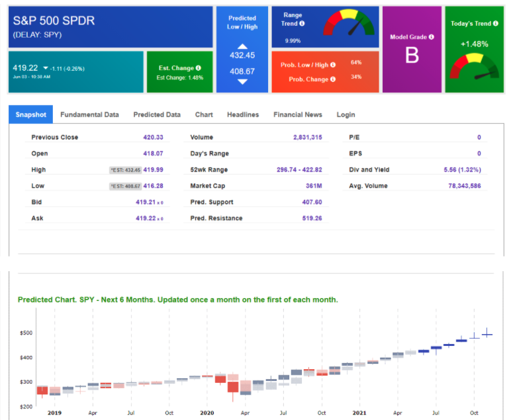The height and width of the screenshot is (420, 511).
Task: Click the 52wk Range 296.74 - 422.82
Action: (x=299, y=169)
